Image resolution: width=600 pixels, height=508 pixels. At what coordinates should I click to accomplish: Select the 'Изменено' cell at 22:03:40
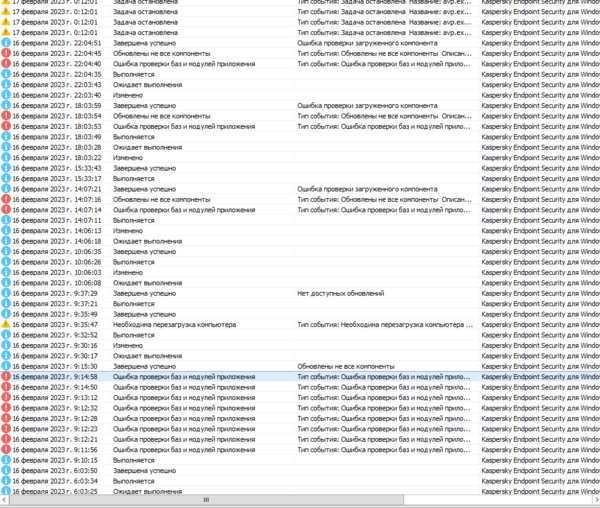(128, 95)
